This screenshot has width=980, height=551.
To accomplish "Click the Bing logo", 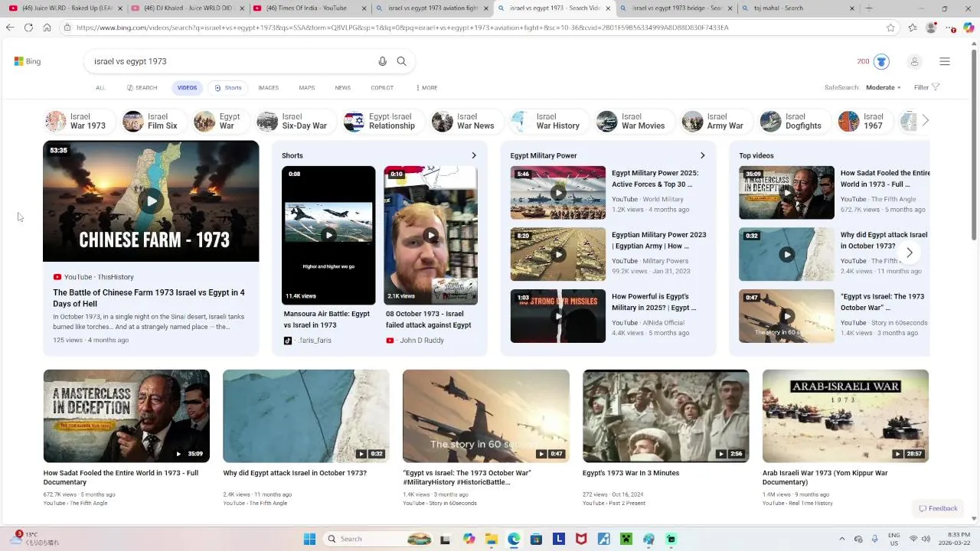I will pos(28,61).
